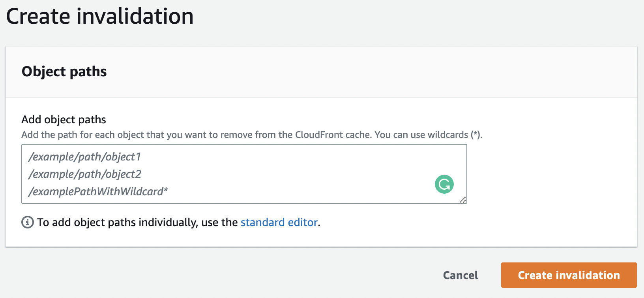Click the word "standard" in the link

click(262, 223)
